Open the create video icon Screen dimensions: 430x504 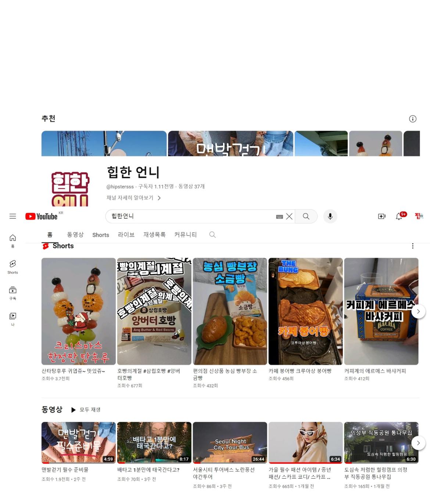(x=381, y=217)
